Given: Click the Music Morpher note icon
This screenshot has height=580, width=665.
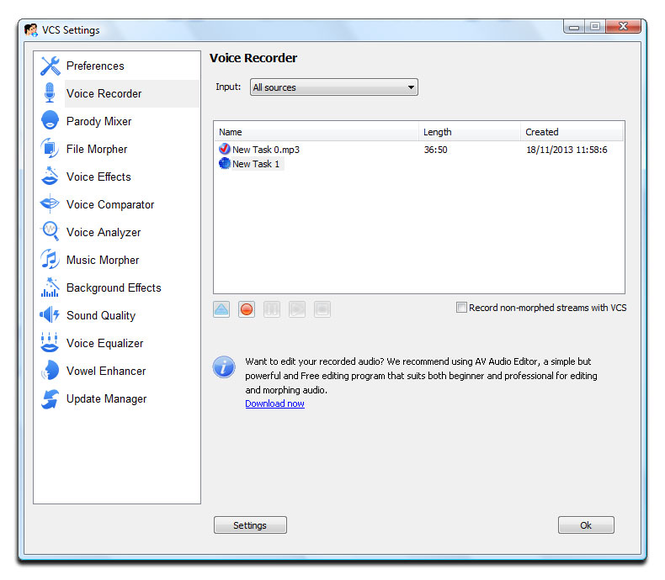Looking at the screenshot, I should (50, 259).
